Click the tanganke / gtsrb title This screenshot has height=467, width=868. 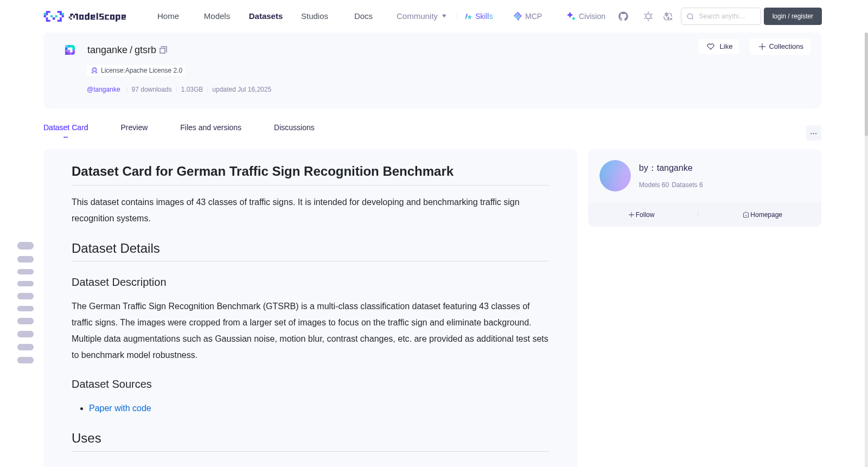coord(122,50)
